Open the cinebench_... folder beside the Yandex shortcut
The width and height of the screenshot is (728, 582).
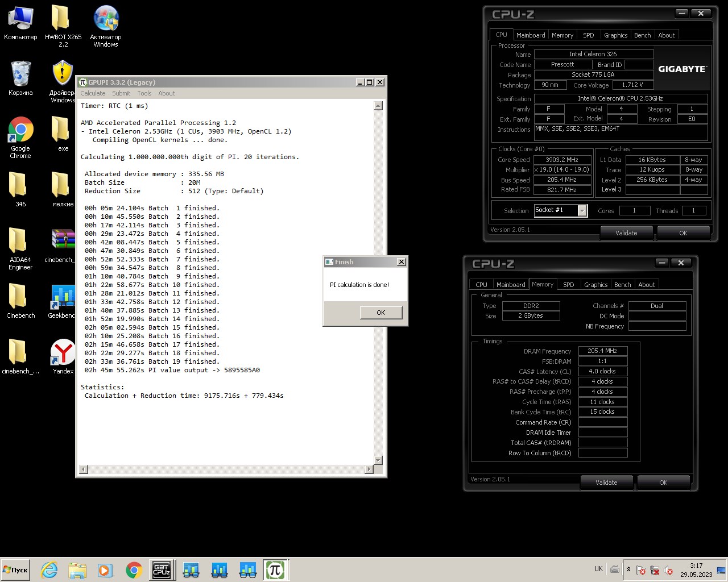tap(20, 356)
